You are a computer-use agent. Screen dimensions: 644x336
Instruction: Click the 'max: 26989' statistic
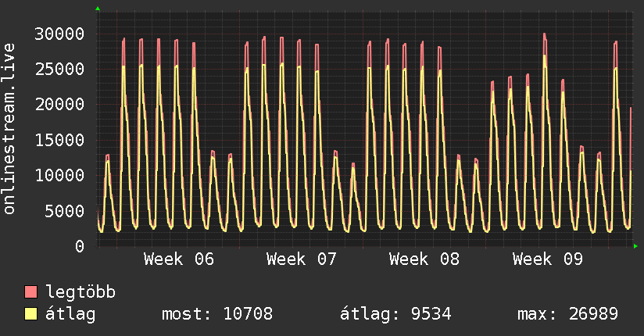point(567,314)
